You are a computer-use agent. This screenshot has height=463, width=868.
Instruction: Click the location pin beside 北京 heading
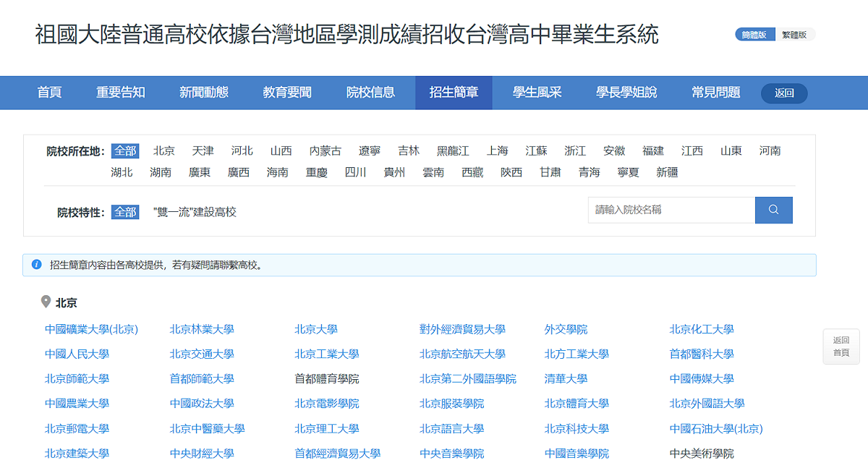[x=46, y=302]
